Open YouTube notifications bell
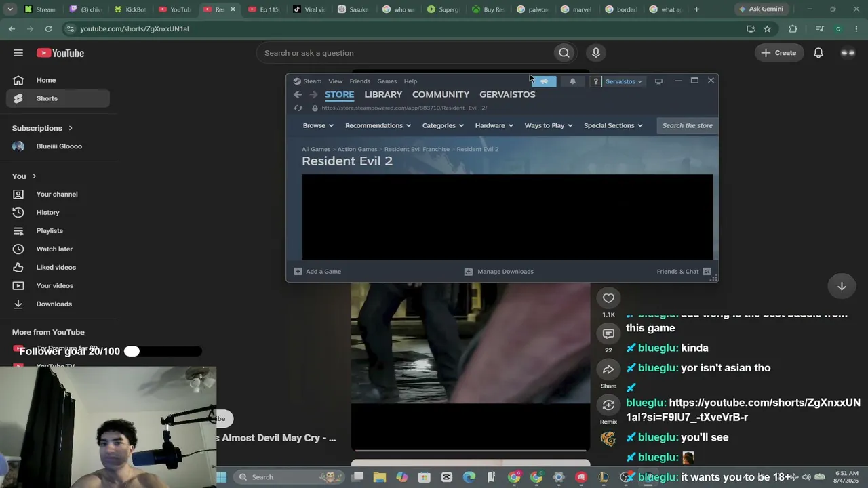 pyautogui.click(x=818, y=53)
